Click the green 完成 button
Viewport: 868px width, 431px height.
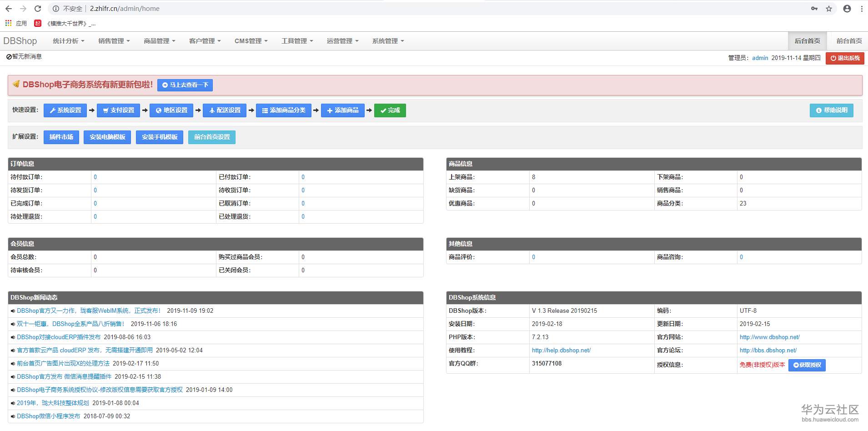390,110
